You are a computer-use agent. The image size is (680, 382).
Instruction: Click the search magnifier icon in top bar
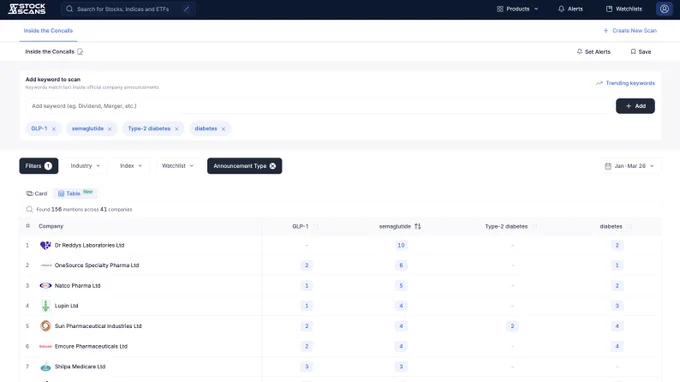(69, 9)
